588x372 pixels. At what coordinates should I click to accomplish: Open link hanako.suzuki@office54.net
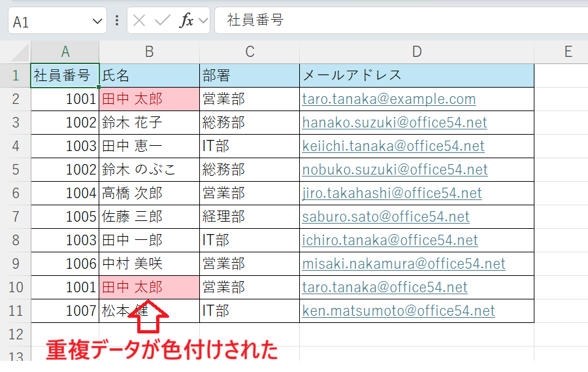point(395,122)
